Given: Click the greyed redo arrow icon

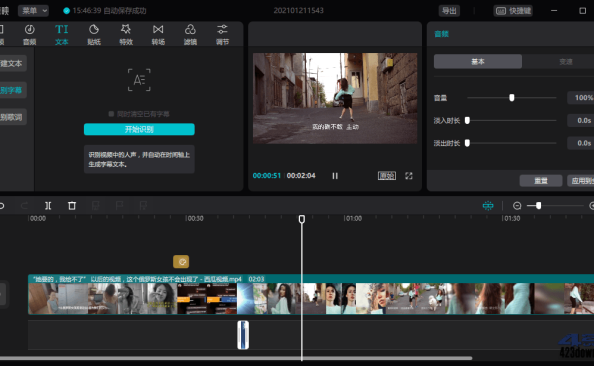Looking at the screenshot, I should click(x=24, y=206).
